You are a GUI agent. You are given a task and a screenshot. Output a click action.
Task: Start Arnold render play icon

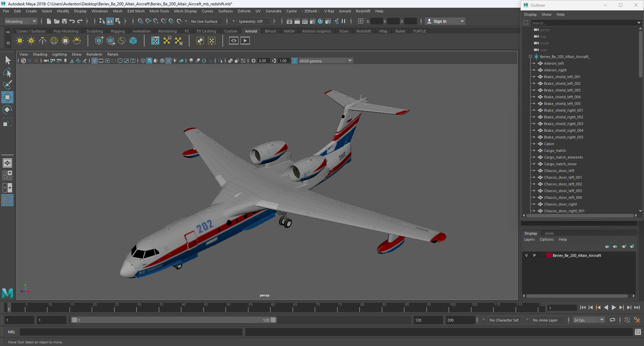click(245, 41)
